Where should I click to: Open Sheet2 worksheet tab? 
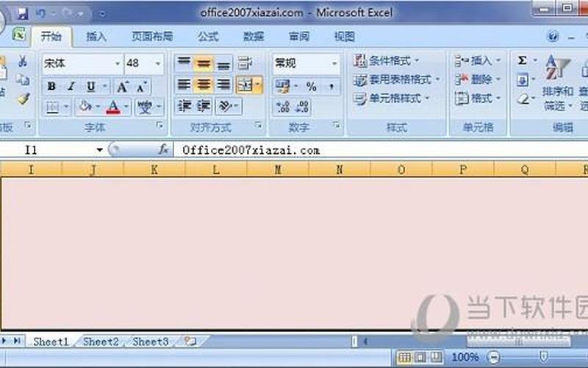(x=101, y=342)
